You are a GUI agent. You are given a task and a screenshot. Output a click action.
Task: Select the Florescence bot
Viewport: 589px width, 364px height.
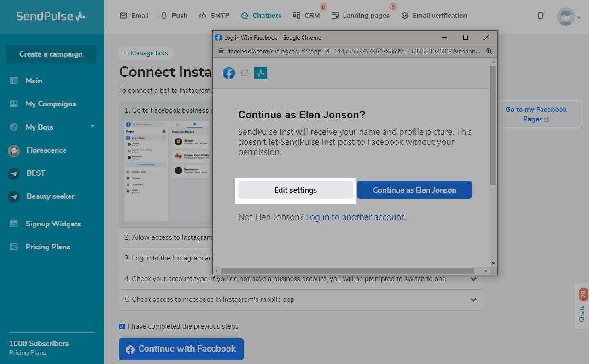pos(47,150)
